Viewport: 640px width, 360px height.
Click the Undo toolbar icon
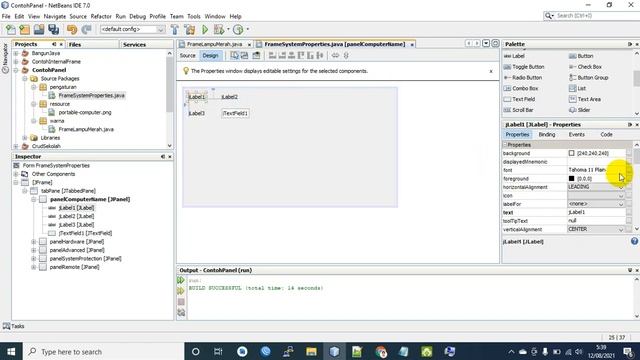pos(72,29)
